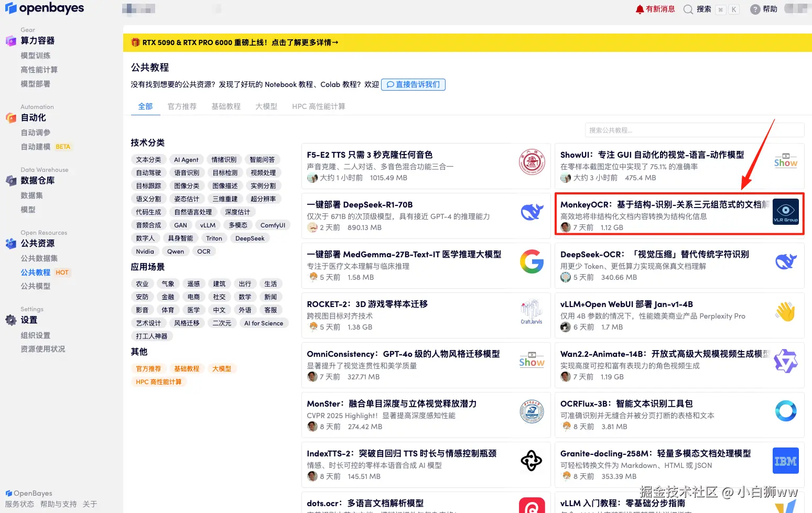Filter by the ComfyUI tag

point(273,225)
